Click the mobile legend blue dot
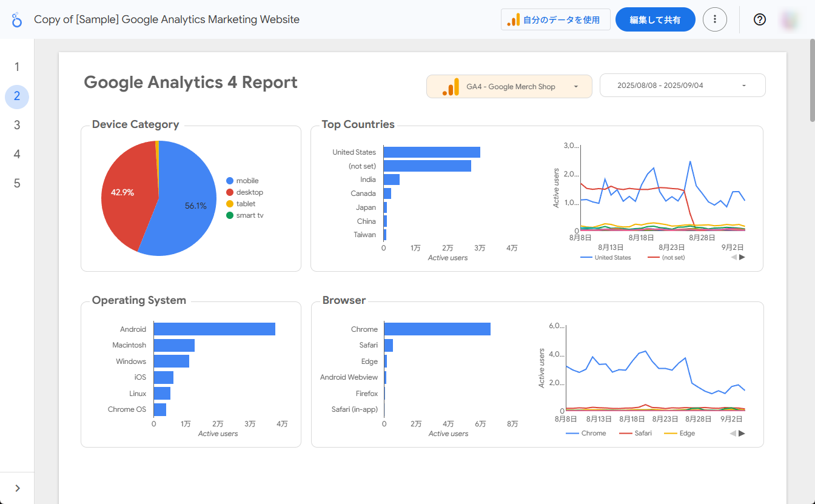Viewport: 815px width, 504px height. [x=230, y=181]
